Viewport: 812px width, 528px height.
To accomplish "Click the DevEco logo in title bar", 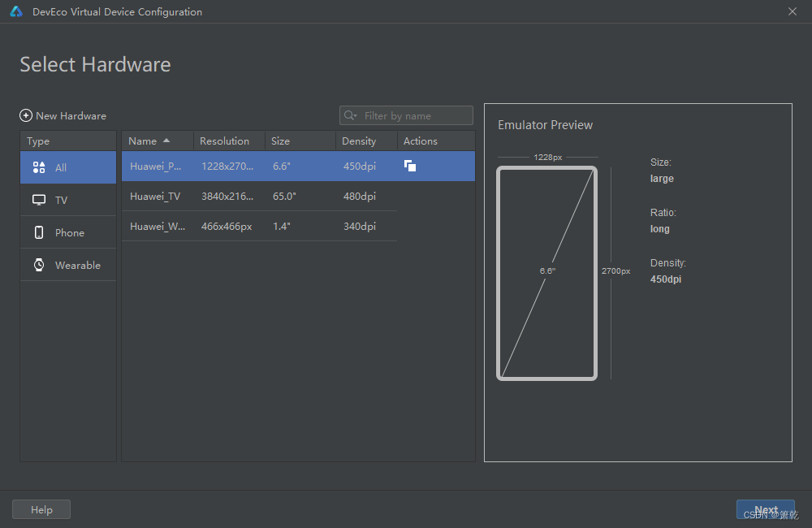I will [x=16, y=11].
